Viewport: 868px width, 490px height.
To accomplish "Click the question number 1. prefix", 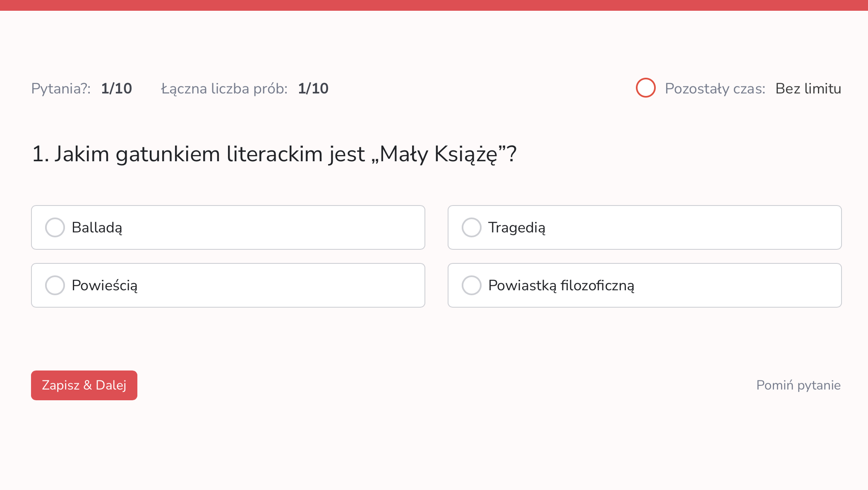I will click(x=40, y=154).
